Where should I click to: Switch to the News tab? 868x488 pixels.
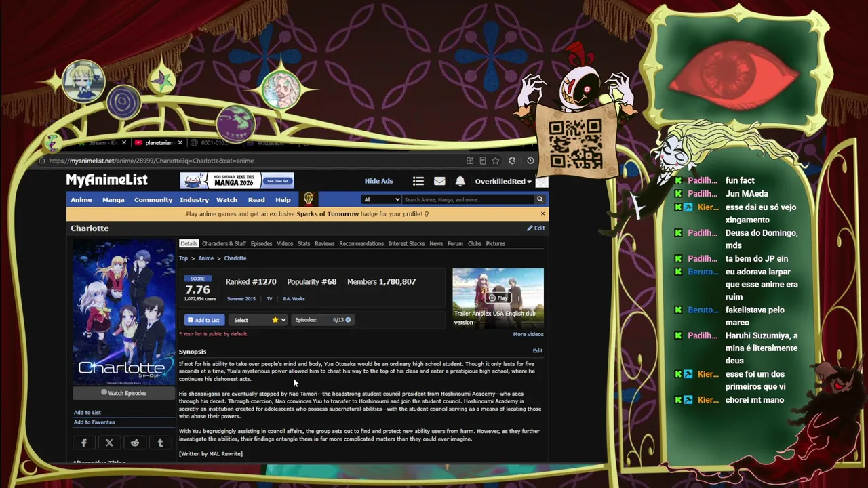point(436,244)
